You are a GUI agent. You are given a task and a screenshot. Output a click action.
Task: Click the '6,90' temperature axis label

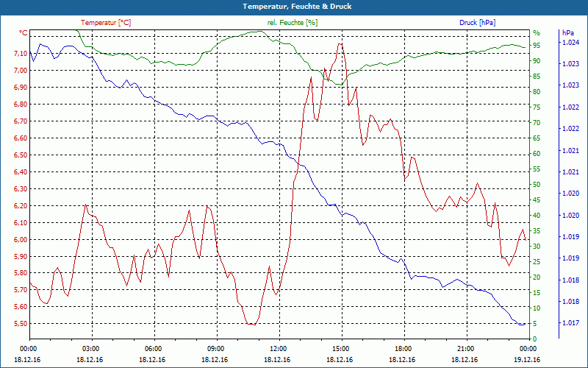21,88
